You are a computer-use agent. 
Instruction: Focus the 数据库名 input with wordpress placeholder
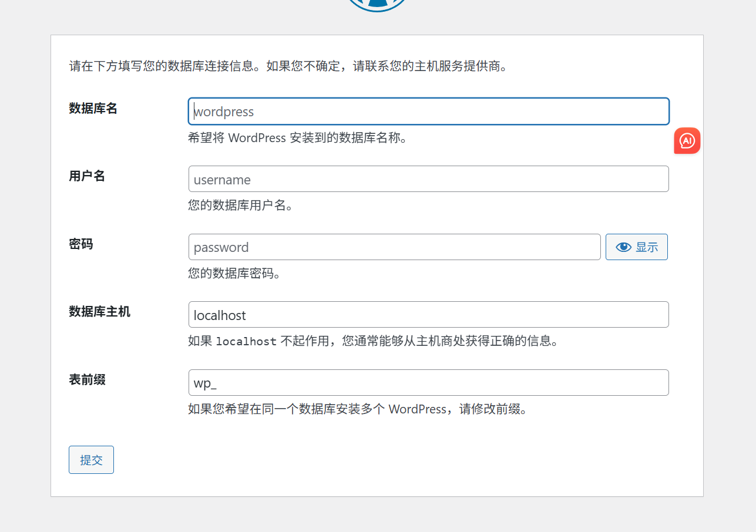tap(428, 112)
